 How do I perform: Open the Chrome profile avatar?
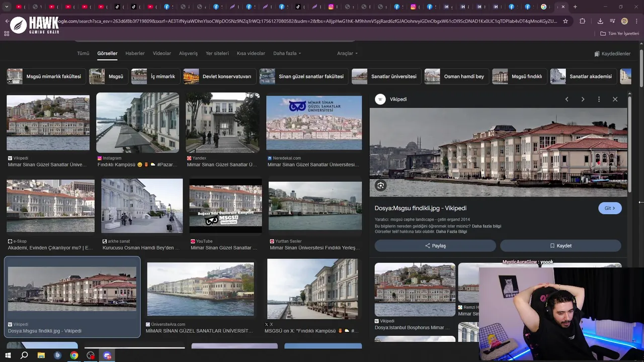[x=624, y=21]
